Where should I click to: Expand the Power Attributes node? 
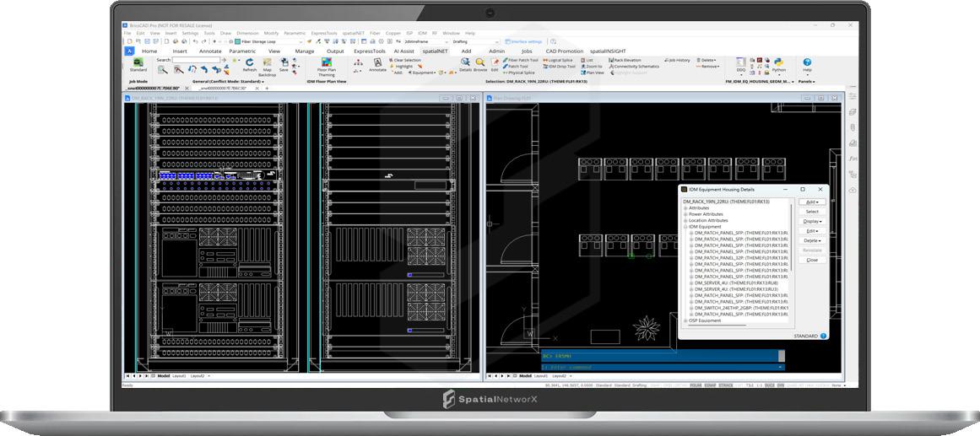(x=685, y=214)
